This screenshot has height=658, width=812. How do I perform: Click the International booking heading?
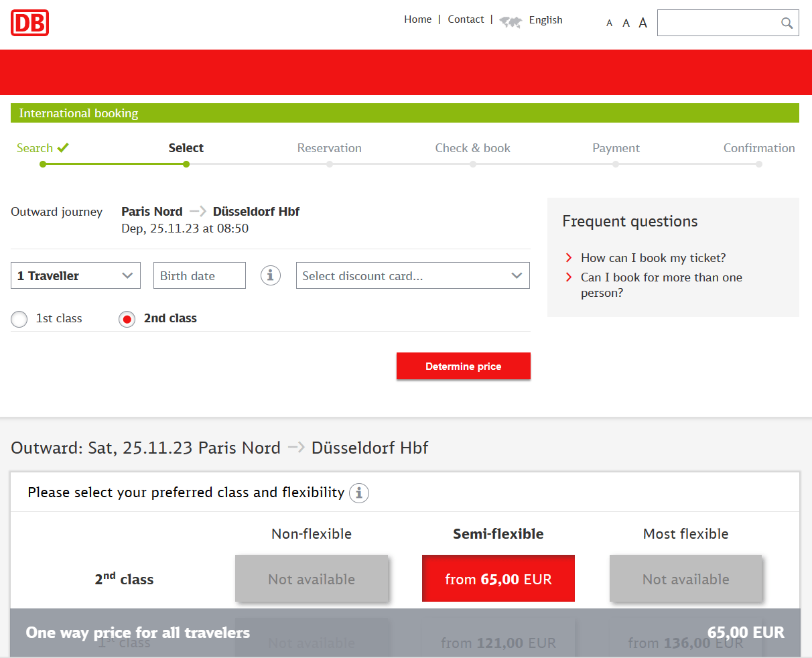78,113
